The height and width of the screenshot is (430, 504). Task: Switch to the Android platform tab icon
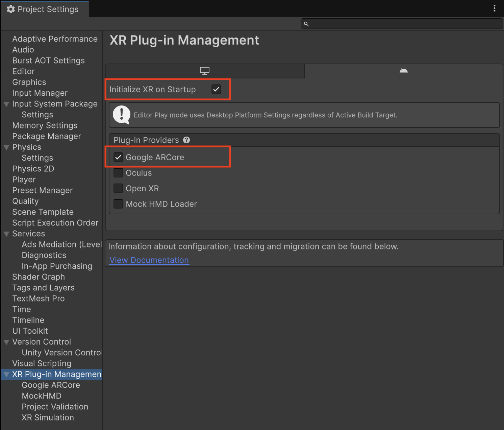403,71
